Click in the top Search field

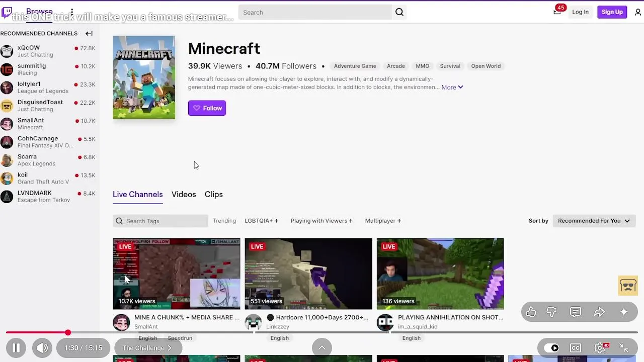(x=314, y=13)
